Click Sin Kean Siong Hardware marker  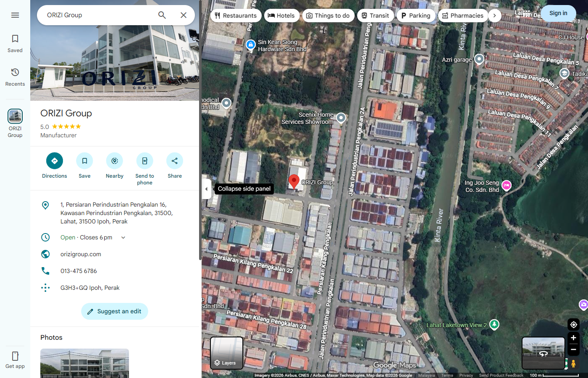pos(251,45)
